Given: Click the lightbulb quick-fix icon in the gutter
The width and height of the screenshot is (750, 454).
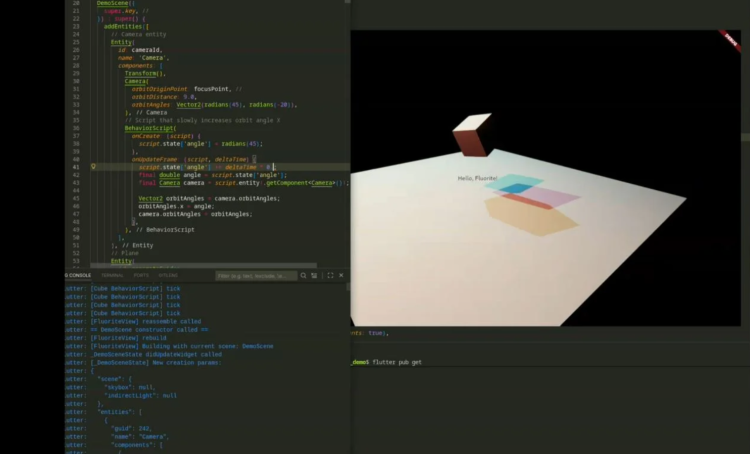Looking at the screenshot, I should [x=93, y=167].
